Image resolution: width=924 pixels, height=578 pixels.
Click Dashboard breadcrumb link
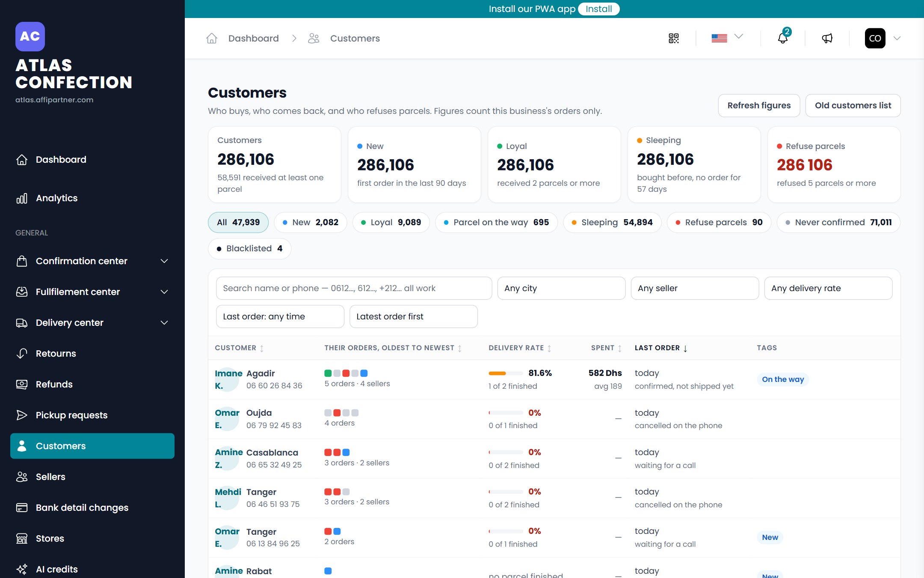pyautogui.click(x=253, y=38)
